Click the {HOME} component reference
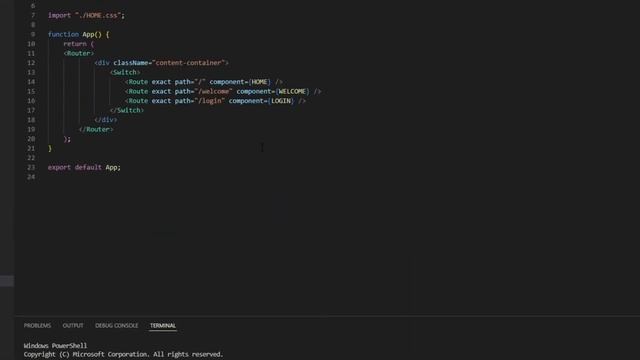The width and height of the screenshot is (640, 360). click(259, 82)
